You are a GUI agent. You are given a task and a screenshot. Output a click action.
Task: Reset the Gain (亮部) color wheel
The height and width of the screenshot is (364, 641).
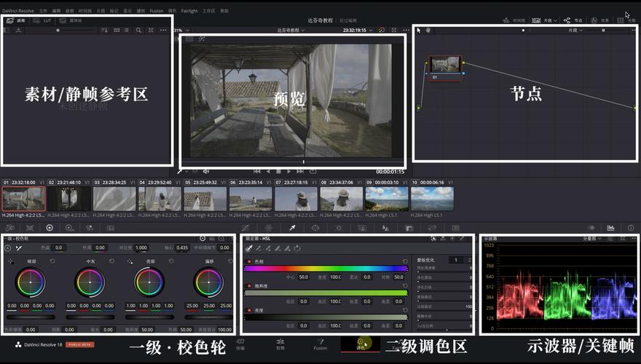(x=171, y=261)
